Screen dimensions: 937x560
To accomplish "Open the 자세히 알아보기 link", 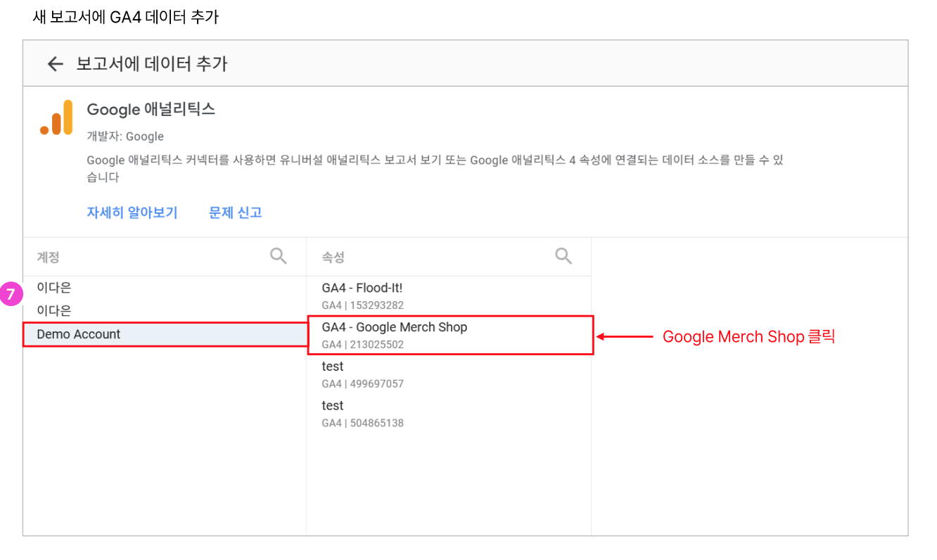I will click(x=132, y=212).
